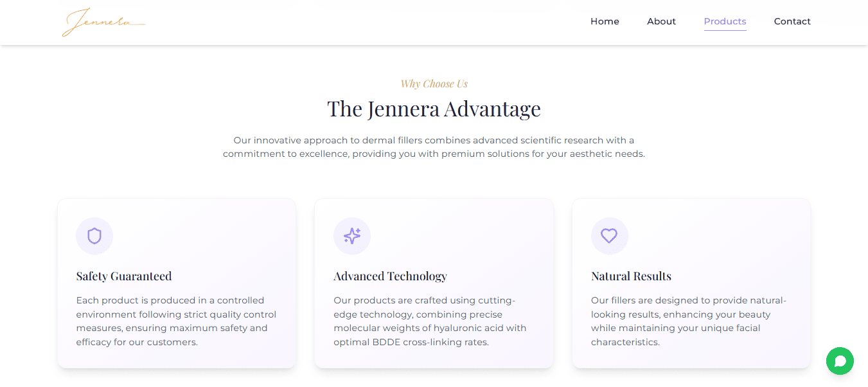Open the green chat bubble widget
The width and height of the screenshot is (868, 387).
click(840, 361)
